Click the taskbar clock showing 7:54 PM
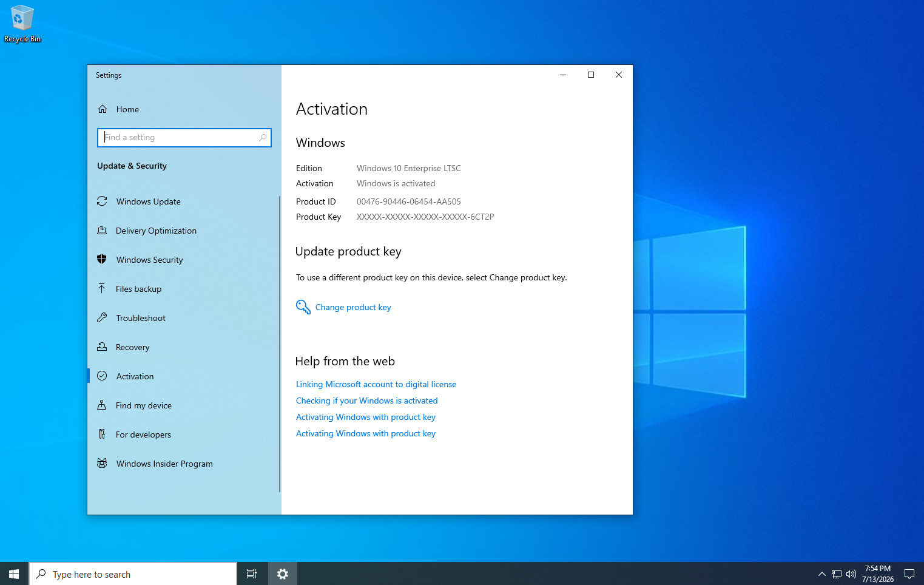 point(878,573)
